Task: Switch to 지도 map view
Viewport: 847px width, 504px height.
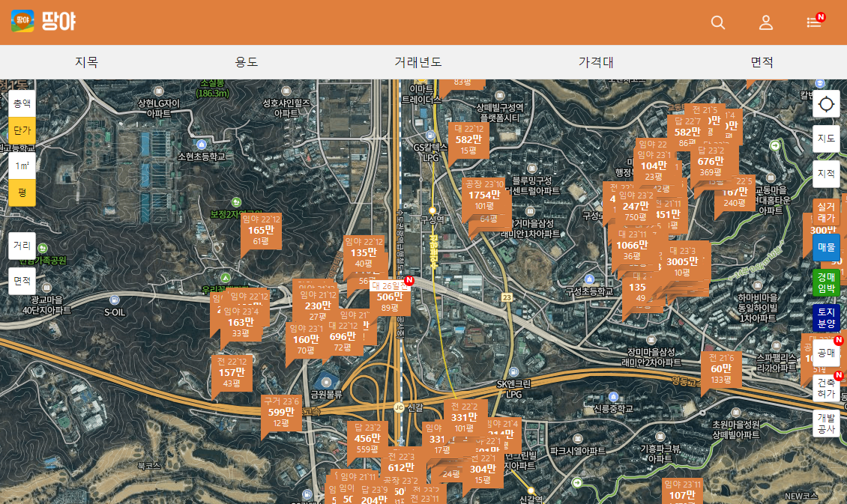Action: click(826, 139)
